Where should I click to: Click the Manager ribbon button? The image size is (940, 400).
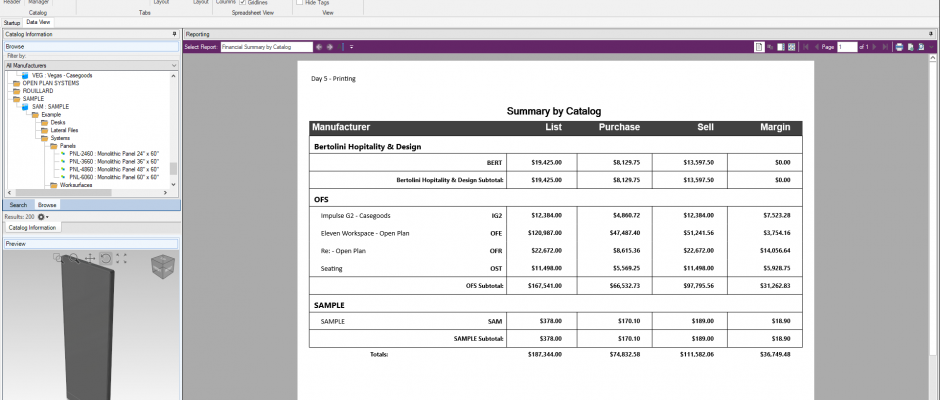pos(38,2)
